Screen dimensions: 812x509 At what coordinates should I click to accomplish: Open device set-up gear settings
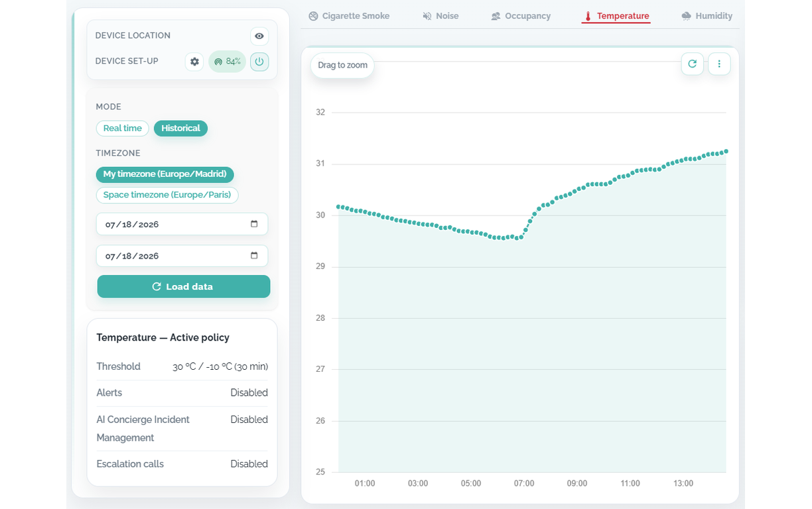point(194,62)
